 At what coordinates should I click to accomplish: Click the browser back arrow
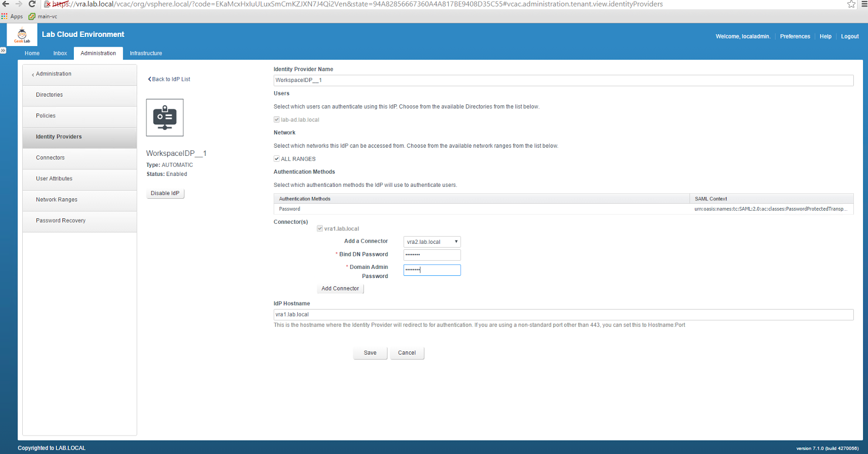coord(6,4)
